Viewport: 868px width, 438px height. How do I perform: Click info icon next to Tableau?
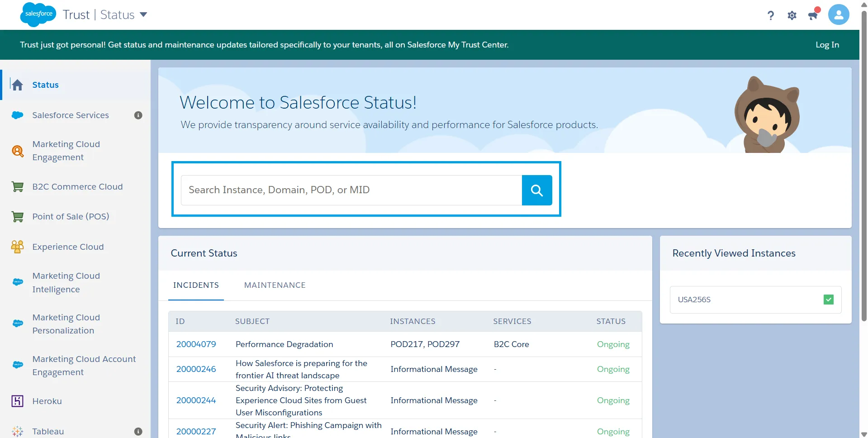click(x=138, y=432)
